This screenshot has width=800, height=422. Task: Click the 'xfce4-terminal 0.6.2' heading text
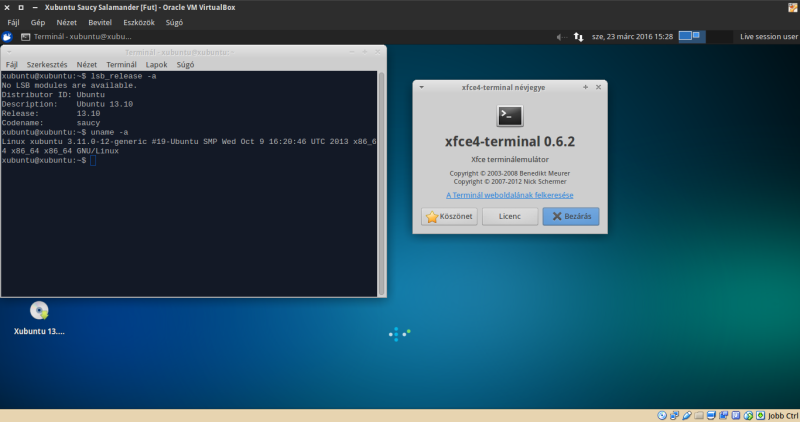point(510,141)
